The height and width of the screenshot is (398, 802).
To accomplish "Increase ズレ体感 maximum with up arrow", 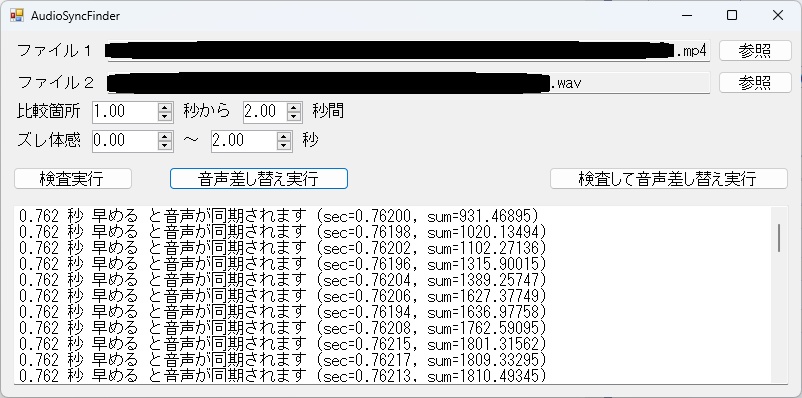I will click(x=284, y=136).
